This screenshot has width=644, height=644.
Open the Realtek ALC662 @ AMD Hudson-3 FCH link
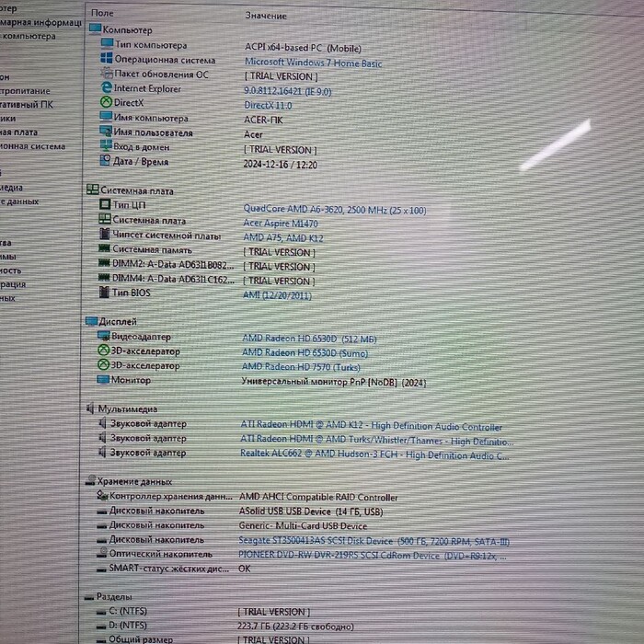pyautogui.click(x=374, y=454)
